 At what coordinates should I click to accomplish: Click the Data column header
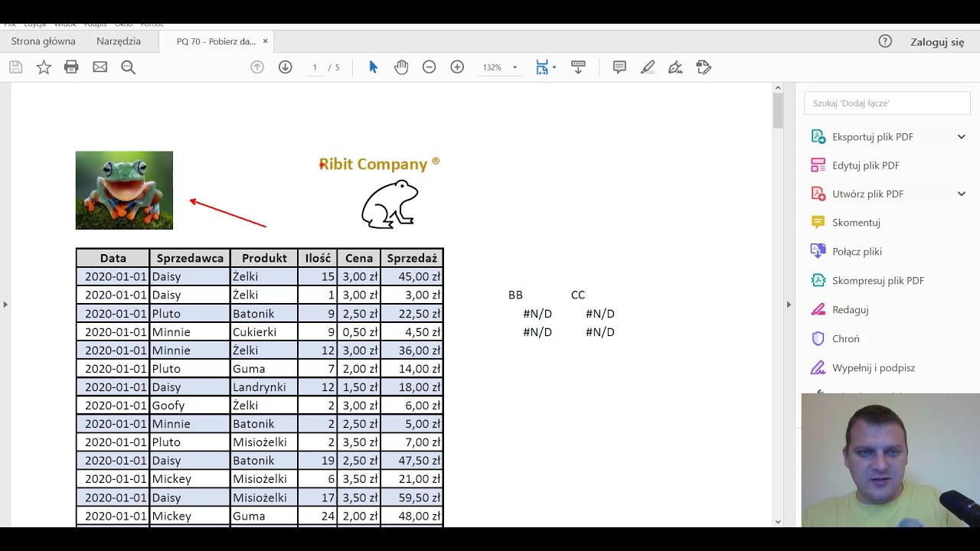[x=113, y=258]
